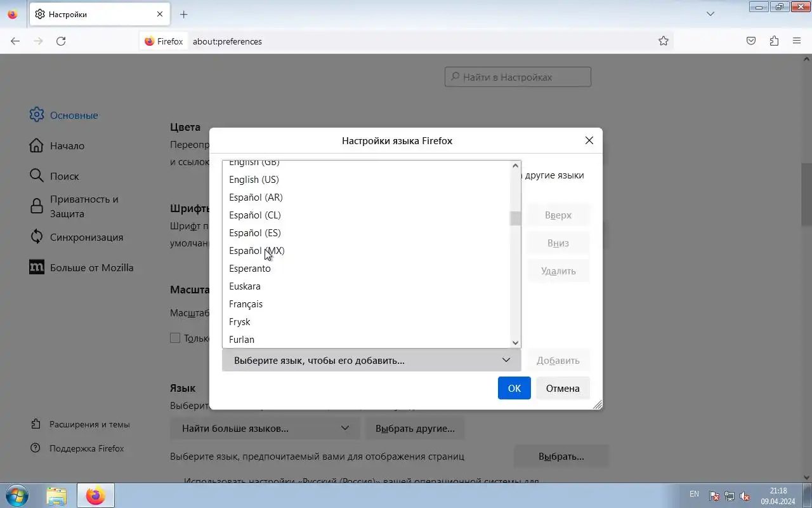Select Furlan in language list
The width and height of the screenshot is (812, 508).
click(x=366, y=340)
